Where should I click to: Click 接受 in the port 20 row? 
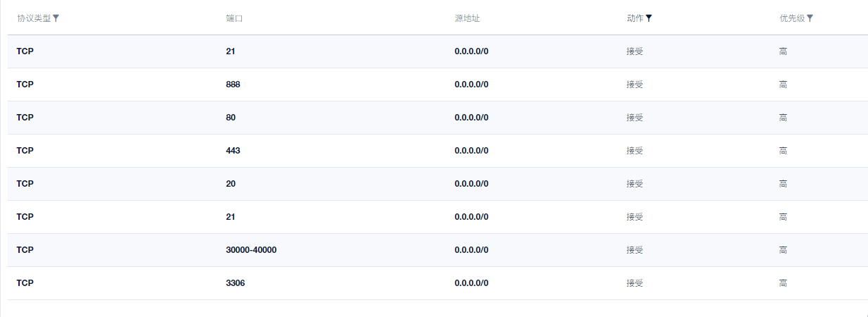point(634,184)
